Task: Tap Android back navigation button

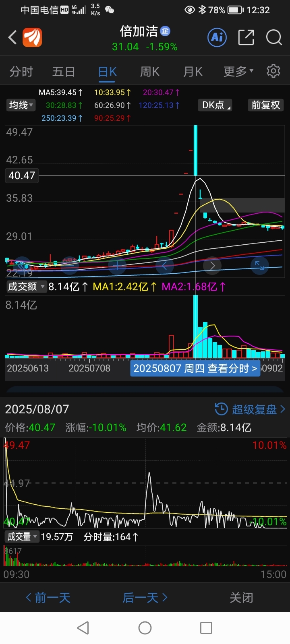Action: click(x=83, y=628)
